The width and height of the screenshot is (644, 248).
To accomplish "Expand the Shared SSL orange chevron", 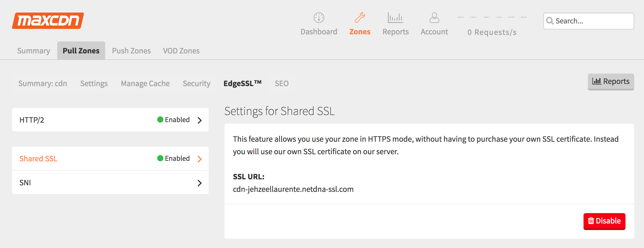I will point(200,159).
